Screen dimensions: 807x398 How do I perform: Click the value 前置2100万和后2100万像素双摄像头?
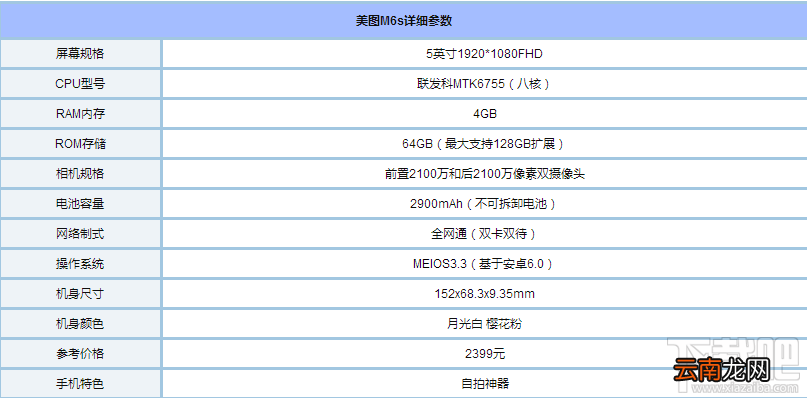pyautogui.click(x=484, y=174)
